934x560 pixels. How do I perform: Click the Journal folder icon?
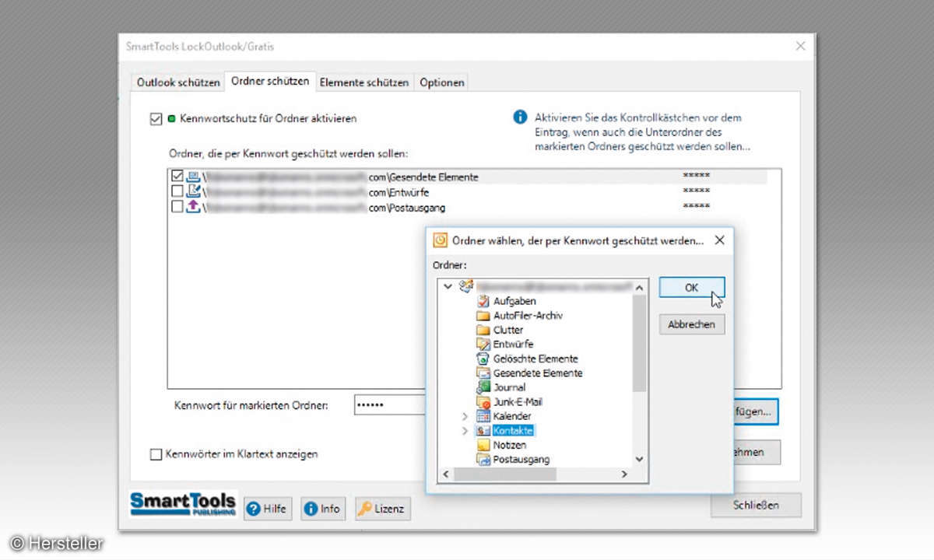tap(483, 387)
